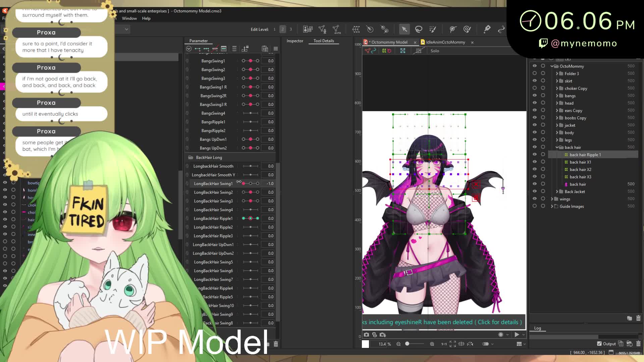Toggle grid display in canvas toolbar
The height and width of the screenshot is (362, 644).
419,51
